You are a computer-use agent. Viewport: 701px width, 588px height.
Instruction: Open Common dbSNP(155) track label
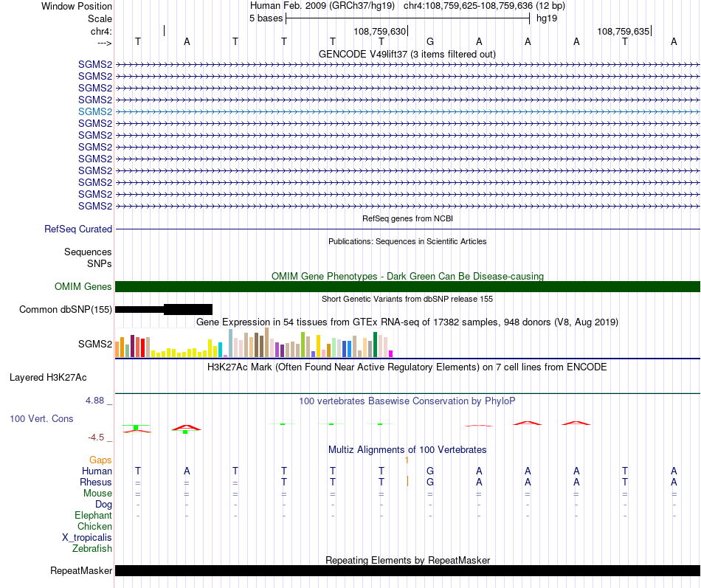click(66, 309)
